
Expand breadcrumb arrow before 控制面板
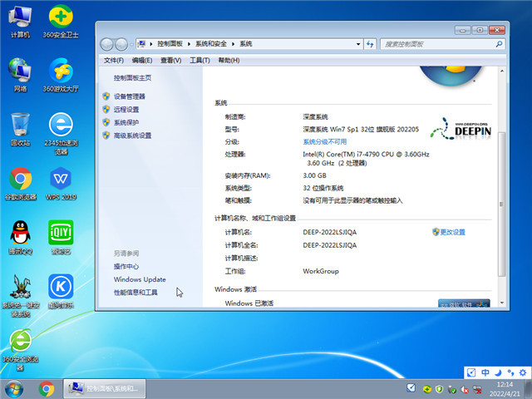click(150, 44)
